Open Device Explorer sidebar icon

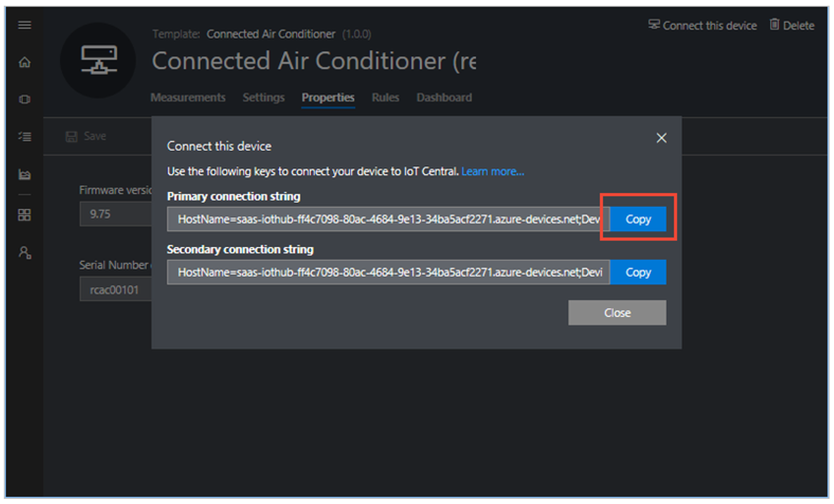point(25,99)
